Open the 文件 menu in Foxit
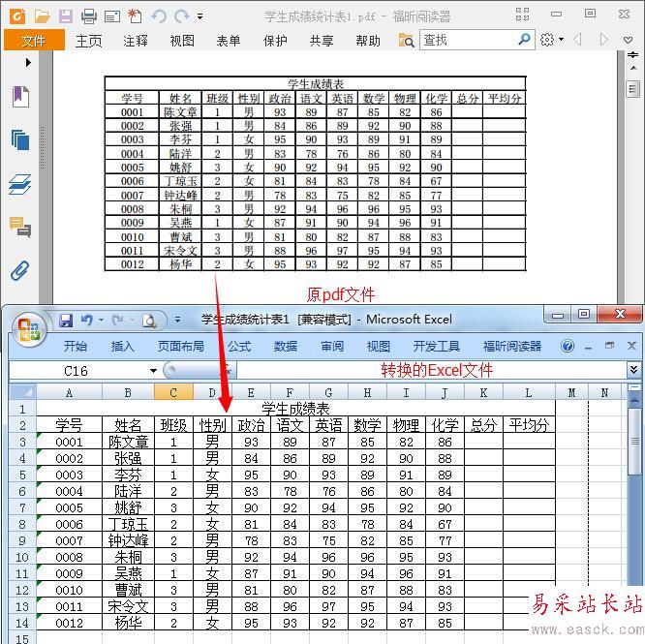645x644 pixels. click(34, 41)
